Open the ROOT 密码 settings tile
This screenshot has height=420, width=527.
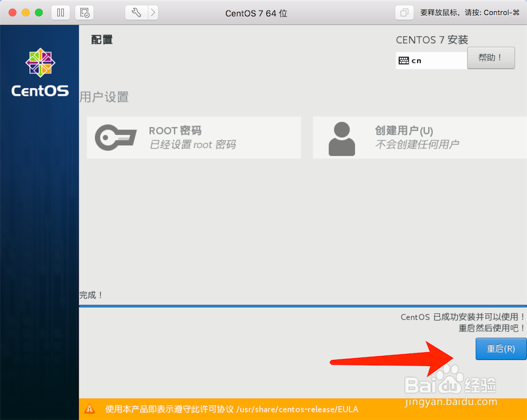tap(194, 136)
